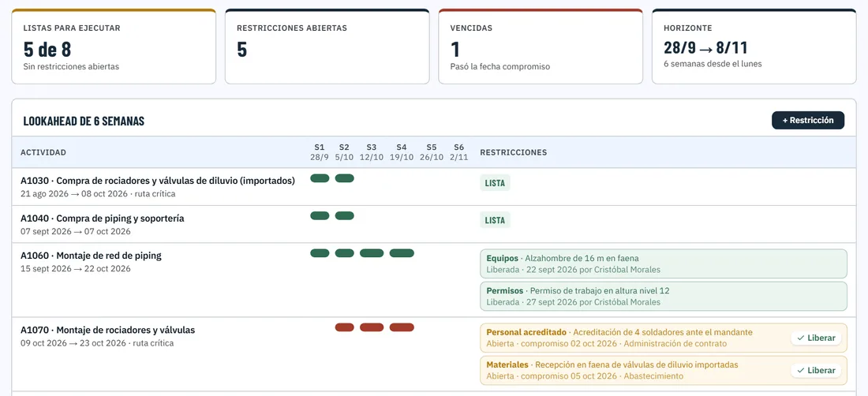Open the Personal acreditado restriction card

point(663,338)
